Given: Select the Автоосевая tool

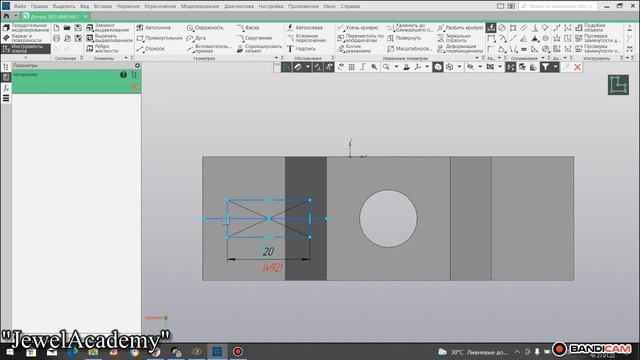Looking at the screenshot, I should pyautogui.click(x=305, y=27).
